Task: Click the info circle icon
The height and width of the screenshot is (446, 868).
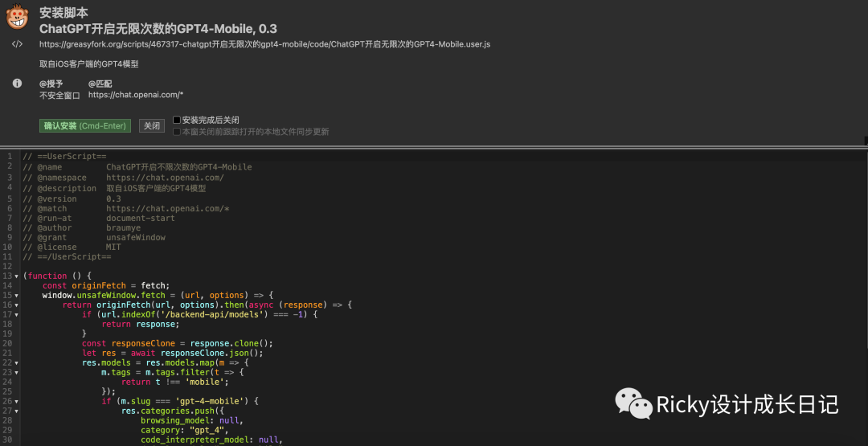Action: coord(17,83)
